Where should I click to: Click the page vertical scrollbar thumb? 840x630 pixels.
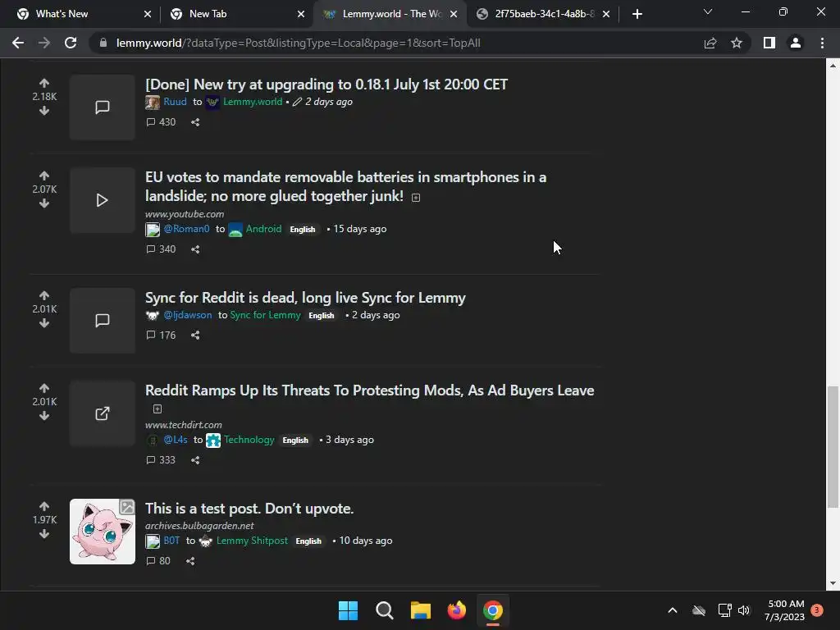tap(833, 447)
